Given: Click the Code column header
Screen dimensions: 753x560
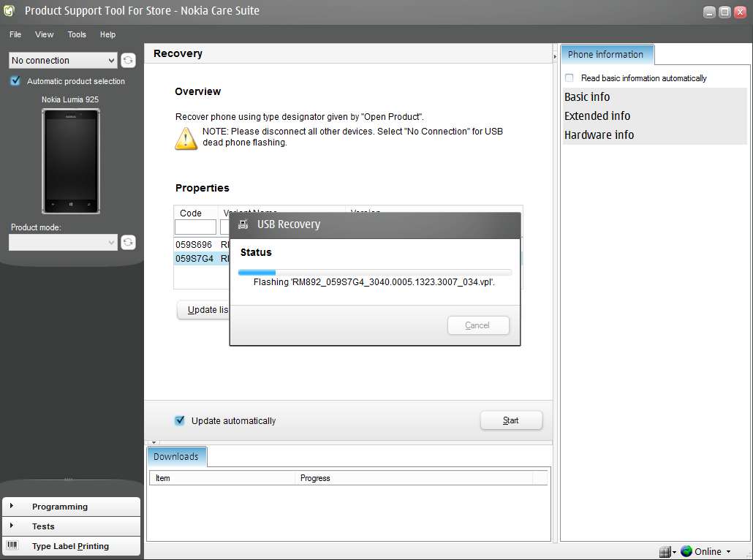Looking at the screenshot, I should pos(196,213).
